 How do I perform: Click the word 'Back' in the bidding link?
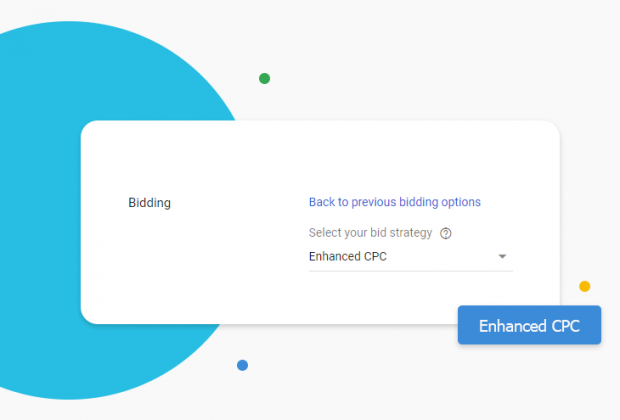[x=322, y=202]
